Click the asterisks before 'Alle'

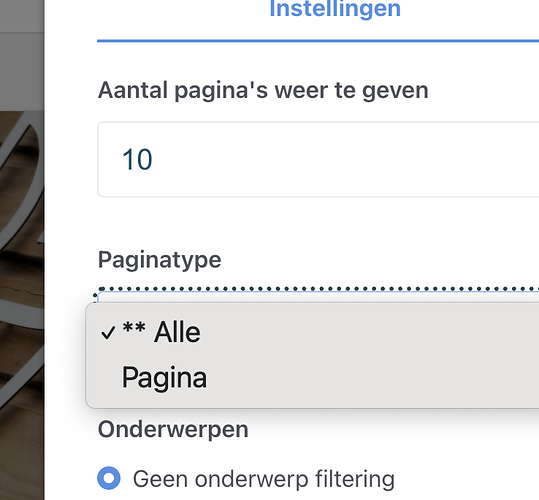coord(134,327)
